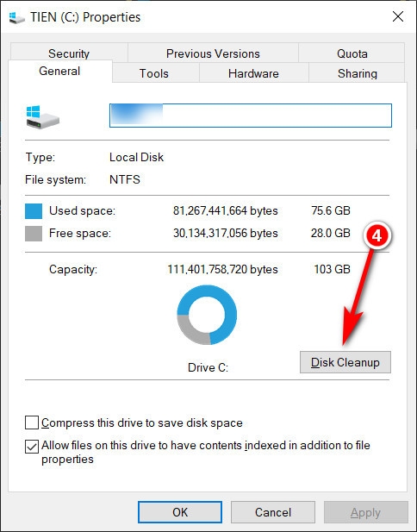The image size is (417, 532).
Task: Click the Windows drive icon beside the name field
Action: tap(43, 116)
